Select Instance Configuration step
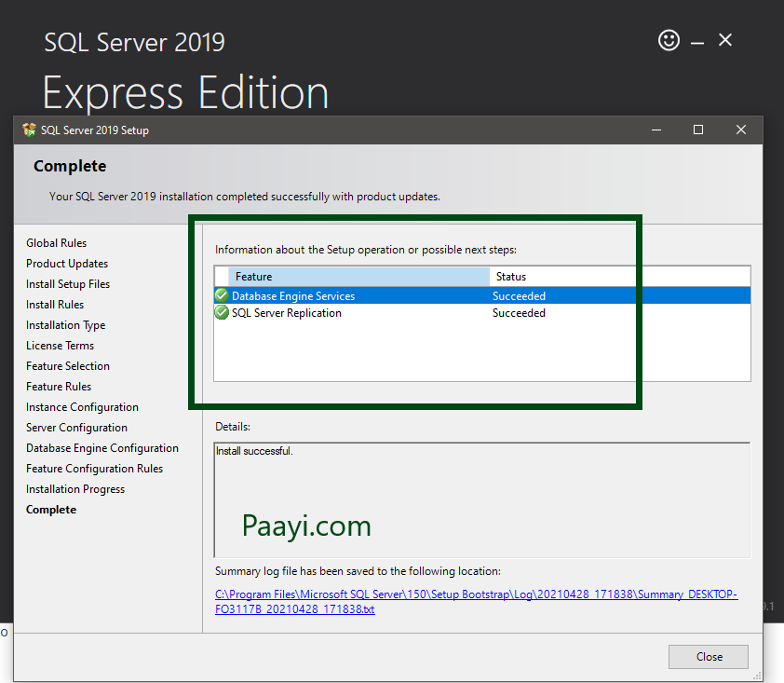This screenshot has width=784, height=683. coord(82,406)
